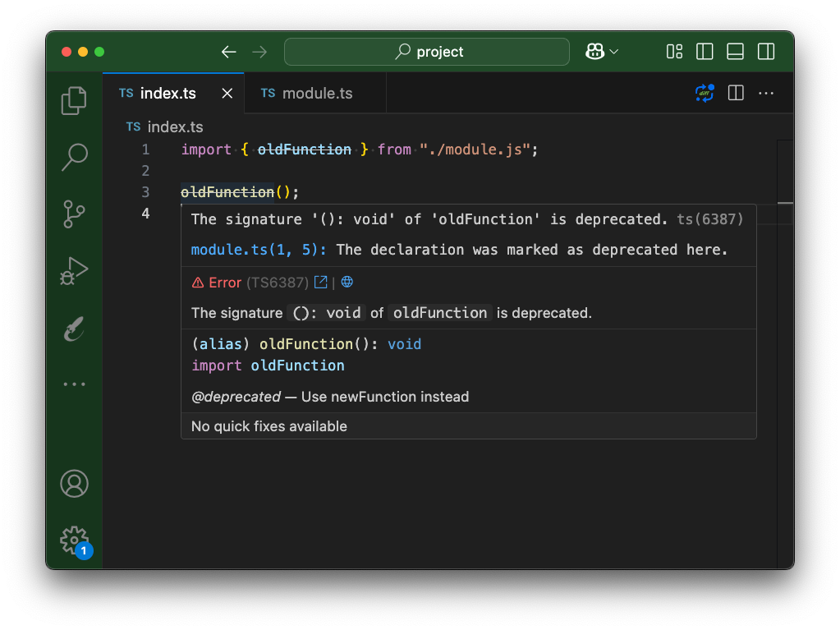The image size is (840, 630).
Task: Click "(alias) oldFunction(): void" signature
Action: click(306, 344)
